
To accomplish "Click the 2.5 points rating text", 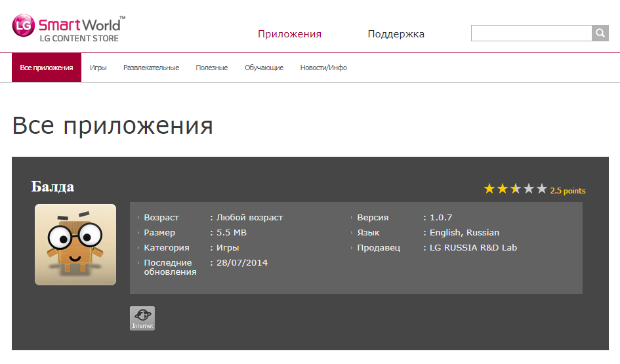I will coord(568,190).
